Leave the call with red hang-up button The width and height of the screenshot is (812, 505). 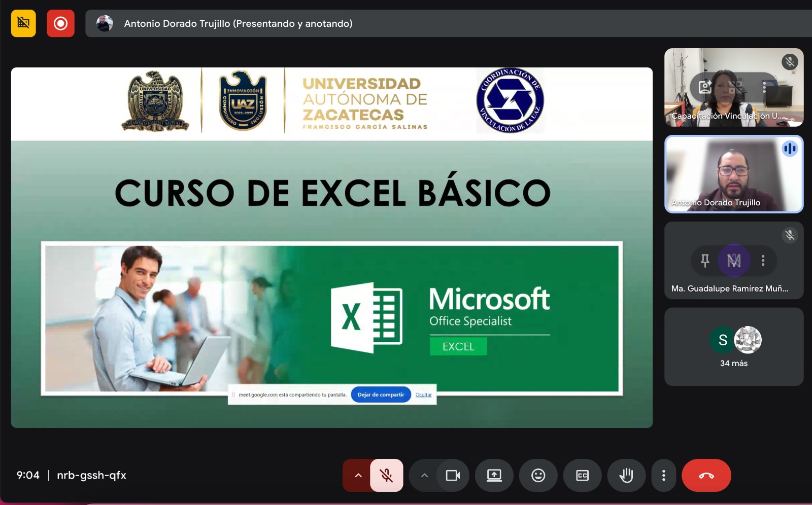coord(706,475)
